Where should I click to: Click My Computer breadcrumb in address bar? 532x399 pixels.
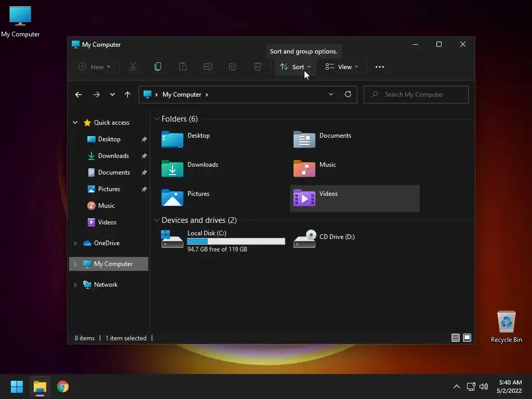(182, 95)
